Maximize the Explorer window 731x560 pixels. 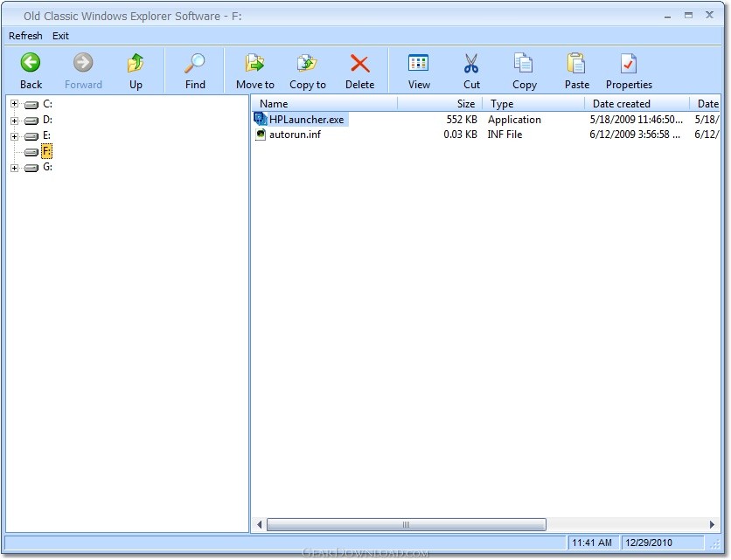point(688,16)
